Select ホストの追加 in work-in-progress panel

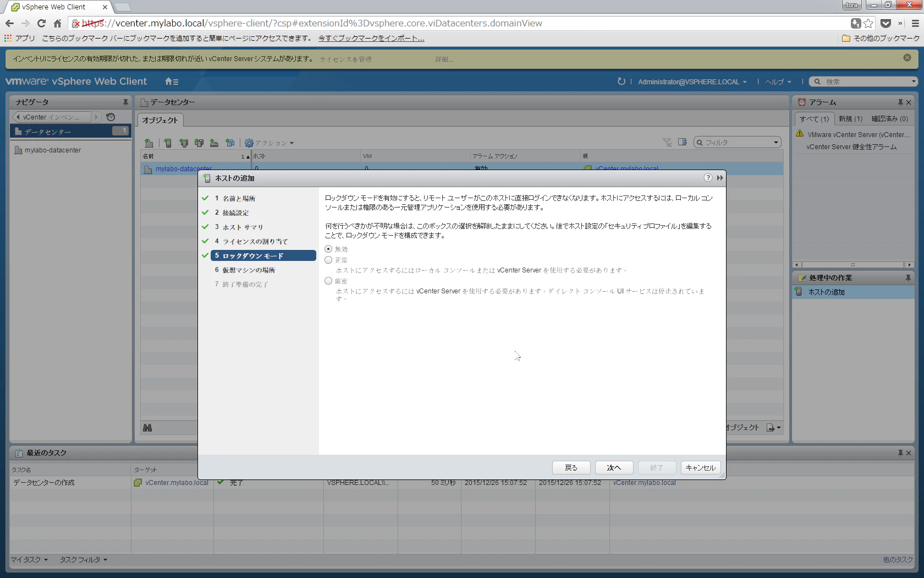point(854,292)
